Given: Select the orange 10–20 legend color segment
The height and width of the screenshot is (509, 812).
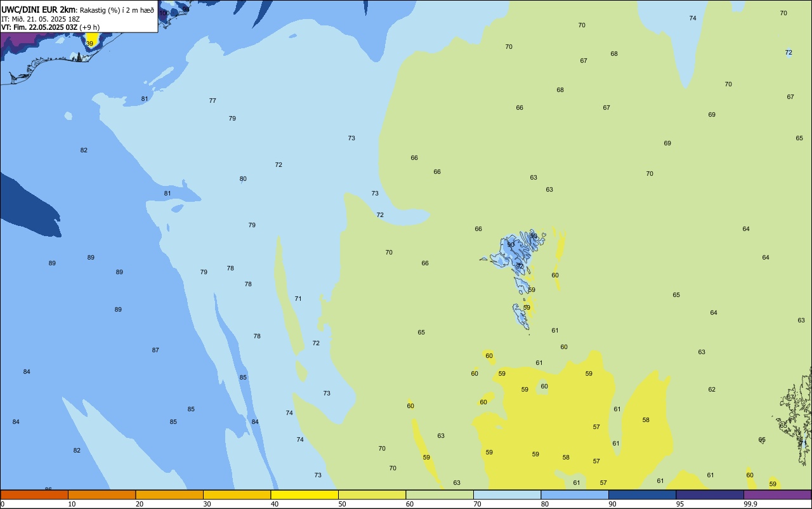Looking at the screenshot, I should 101,494.
